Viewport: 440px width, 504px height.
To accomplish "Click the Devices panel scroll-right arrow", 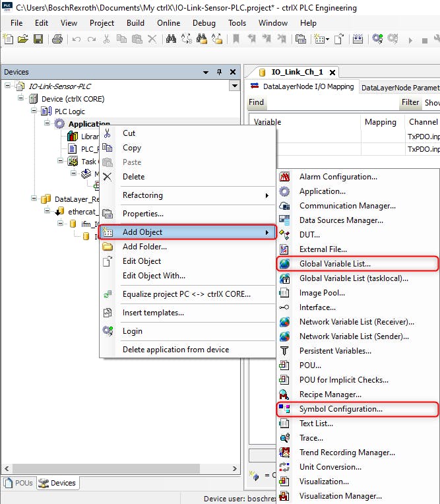I will (235, 468).
